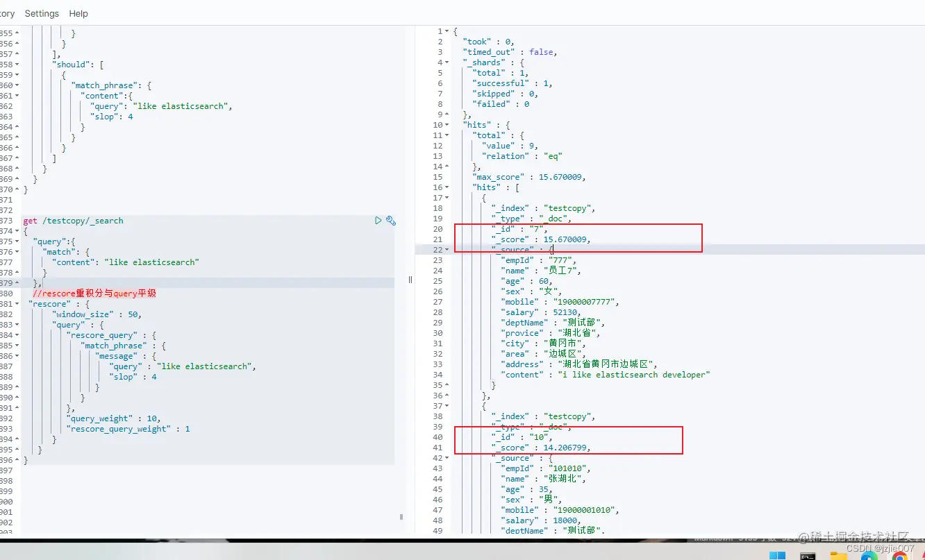Viewport: 925px width, 560px height.
Task: Click "i like elasticsearch developer" content line
Action: click(x=606, y=375)
